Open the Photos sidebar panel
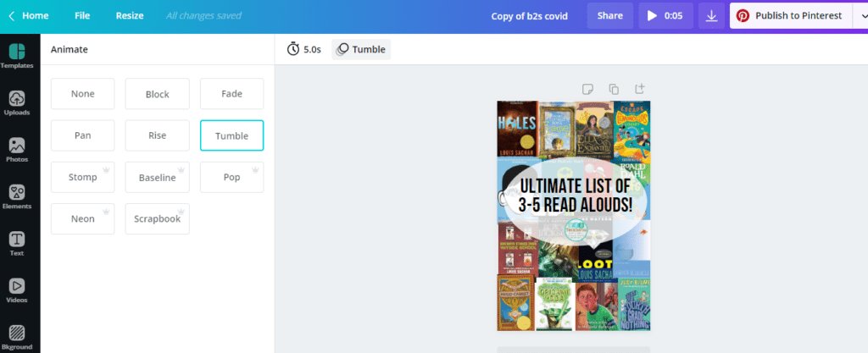The width and height of the screenshot is (868, 353). pyautogui.click(x=17, y=151)
